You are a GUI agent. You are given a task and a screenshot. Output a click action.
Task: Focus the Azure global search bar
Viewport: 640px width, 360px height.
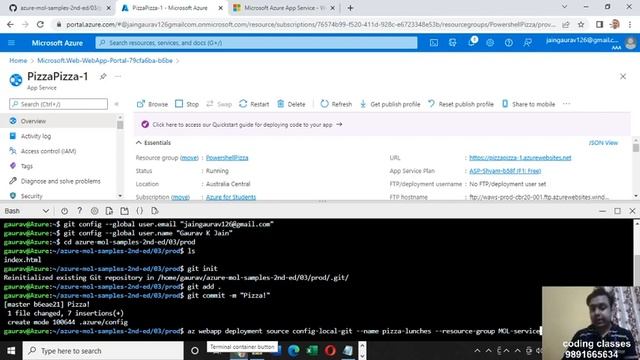[256, 43]
